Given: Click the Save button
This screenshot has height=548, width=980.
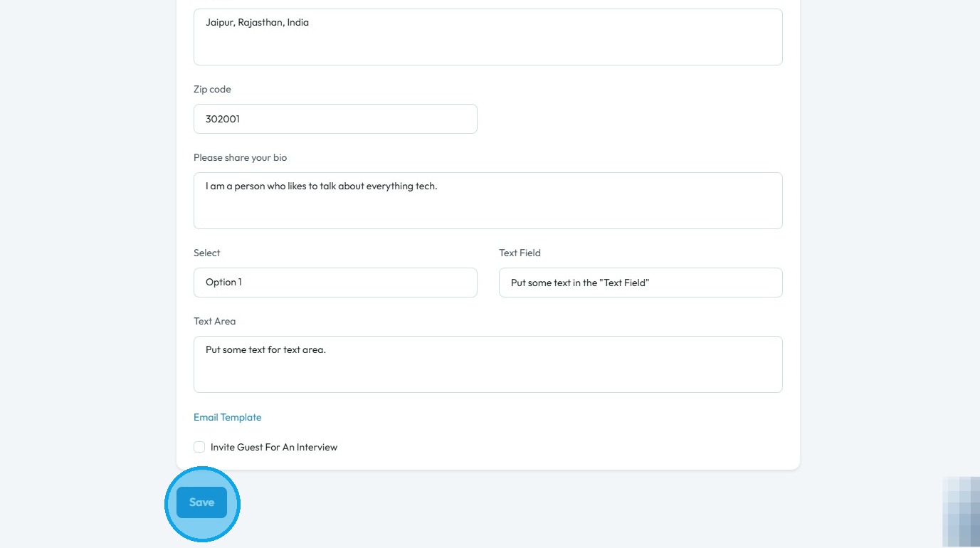Looking at the screenshot, I should [201, 502].
